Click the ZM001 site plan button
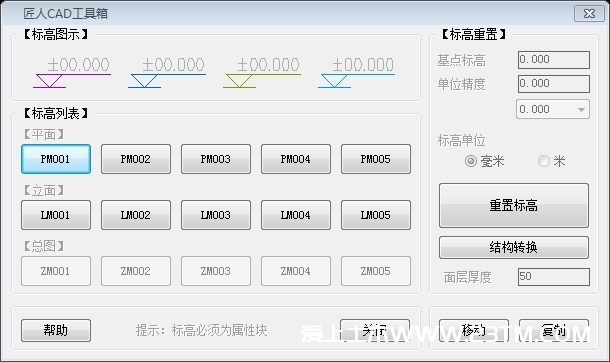610x362 pixels. click(56, 271)
